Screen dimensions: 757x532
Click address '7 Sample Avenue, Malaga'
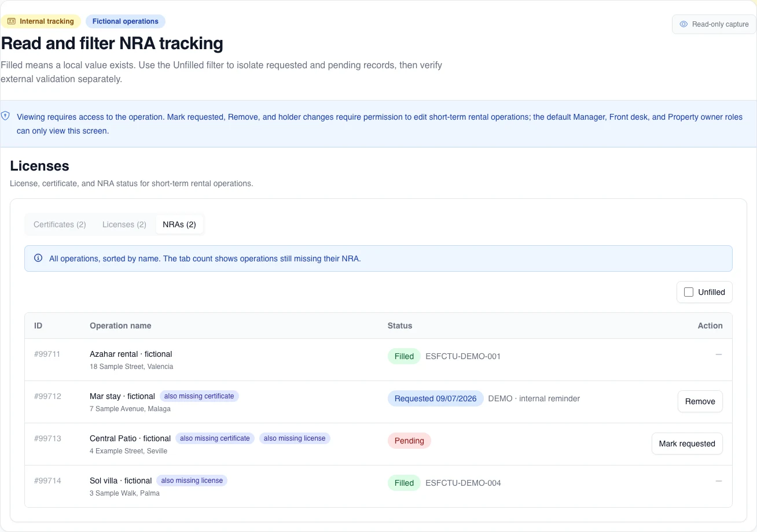coord(130,409)
